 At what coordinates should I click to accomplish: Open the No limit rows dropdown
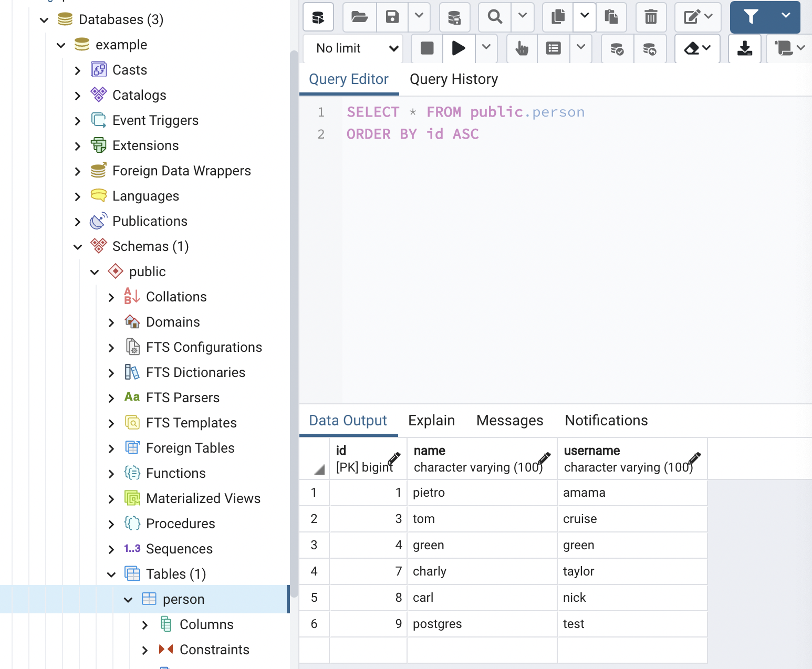353,48
